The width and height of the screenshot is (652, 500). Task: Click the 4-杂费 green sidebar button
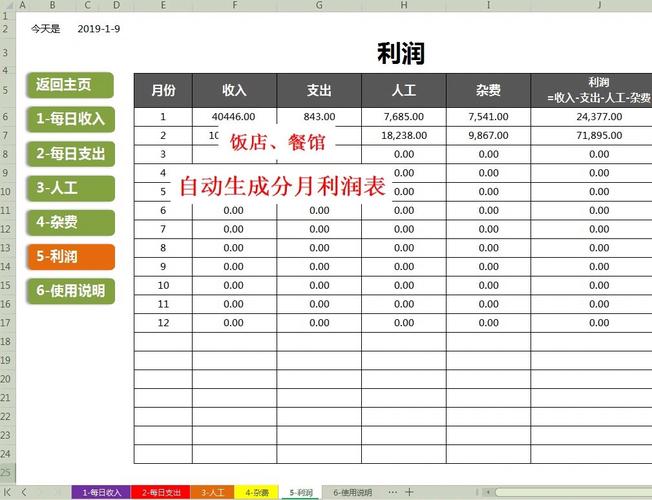click(x=70, y=222)
